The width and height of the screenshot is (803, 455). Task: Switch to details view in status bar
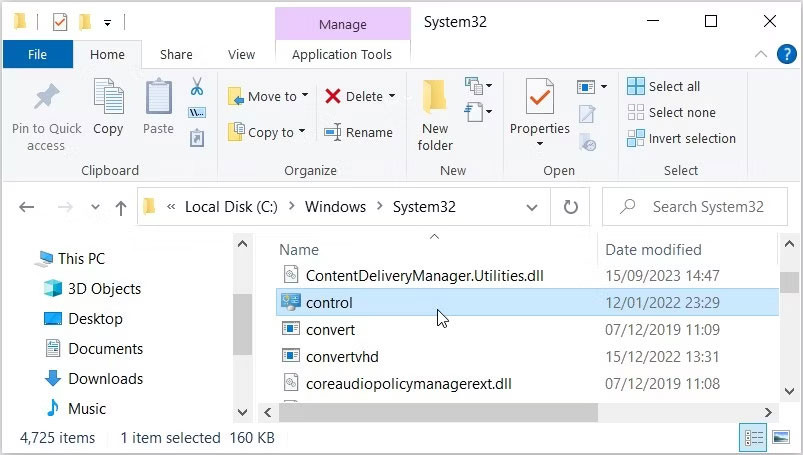752,438
